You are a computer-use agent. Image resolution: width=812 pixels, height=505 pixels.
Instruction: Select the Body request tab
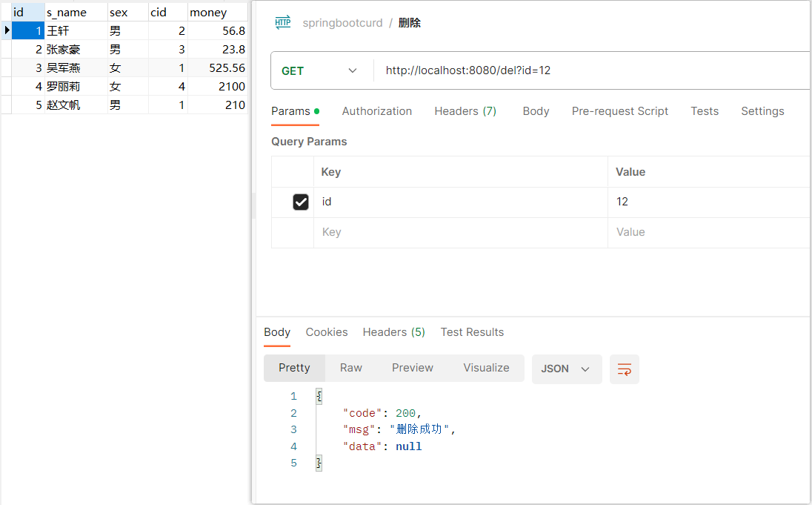pyautogui.click(x=536, y=111)
